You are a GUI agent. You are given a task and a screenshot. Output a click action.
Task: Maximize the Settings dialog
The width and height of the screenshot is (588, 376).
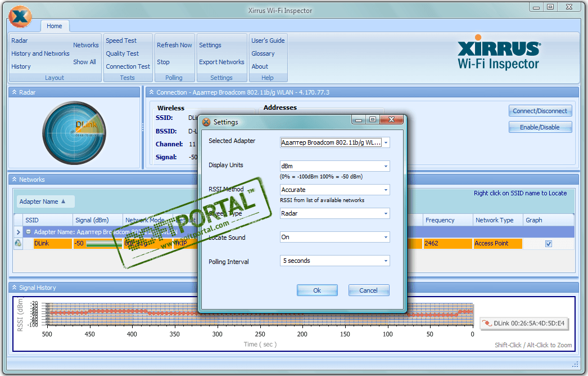[x=372, y=119]
